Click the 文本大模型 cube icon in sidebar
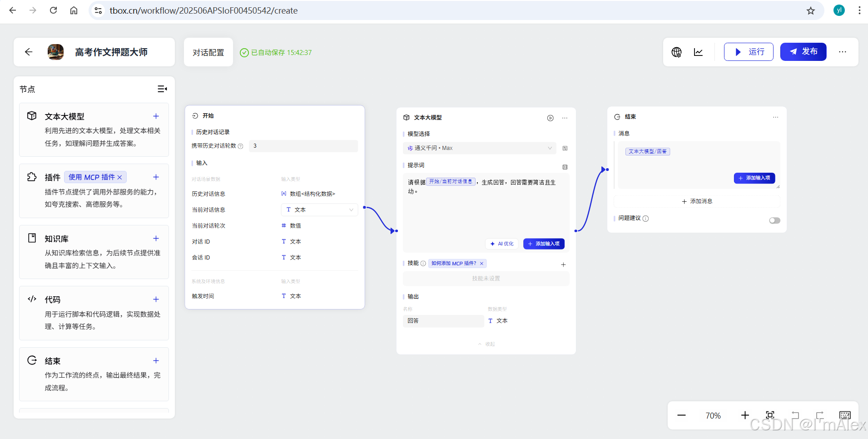The image size is (868, 439). pyautogui.click(x=32, y=115)
